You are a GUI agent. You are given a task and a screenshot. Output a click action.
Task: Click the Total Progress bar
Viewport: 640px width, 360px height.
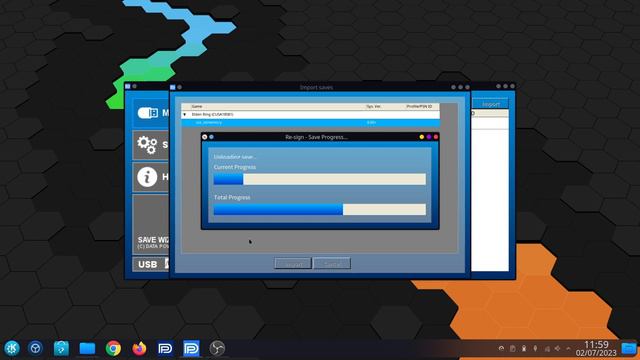pos(320,209)
